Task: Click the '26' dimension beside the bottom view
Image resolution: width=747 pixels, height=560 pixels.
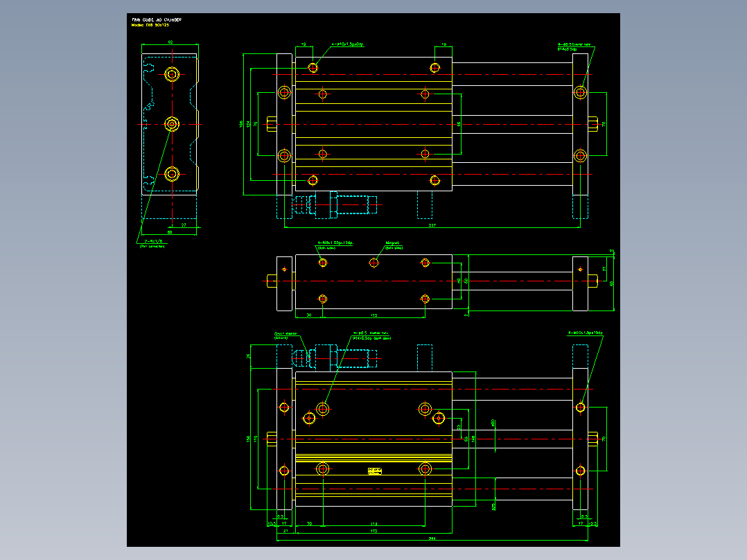Action: pyautogui.click(x=248, y=356)
